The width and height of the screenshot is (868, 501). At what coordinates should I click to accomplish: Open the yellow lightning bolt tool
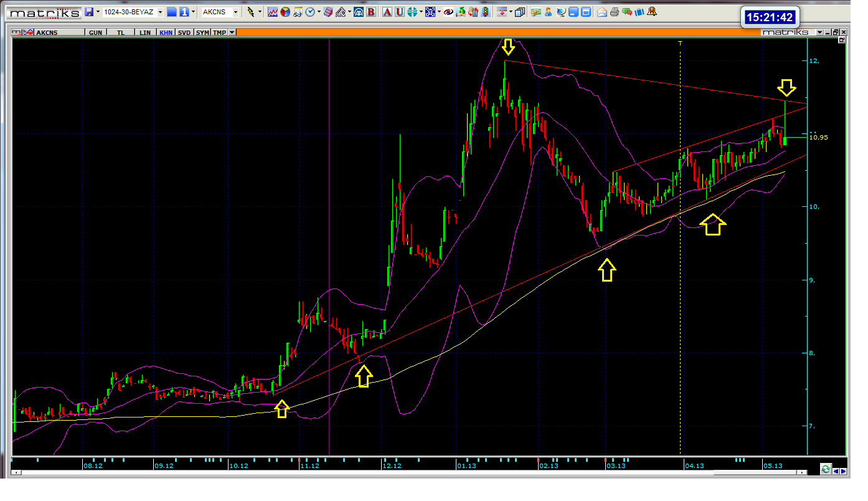tap(251, 12)
